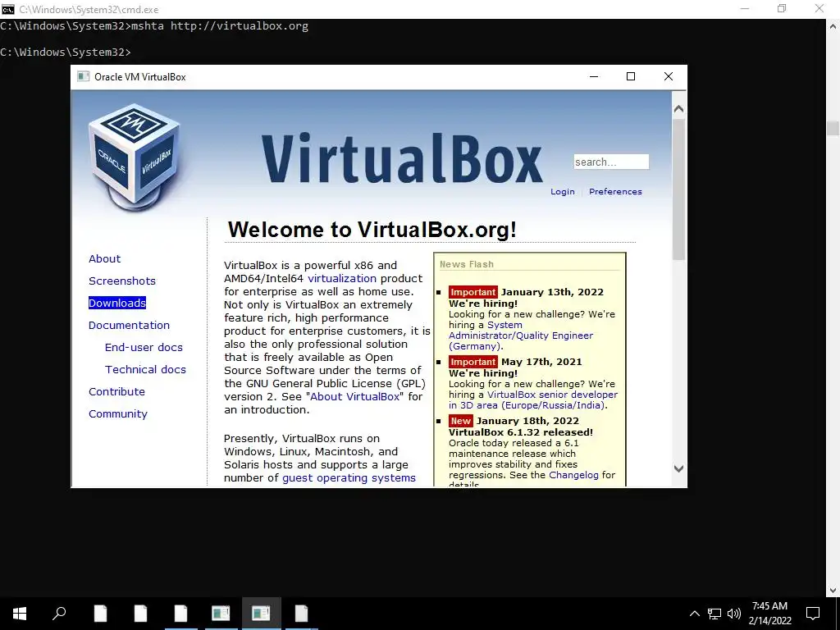Click the Preferences link
The image size is (840, 630).
[x=615, y=192]
